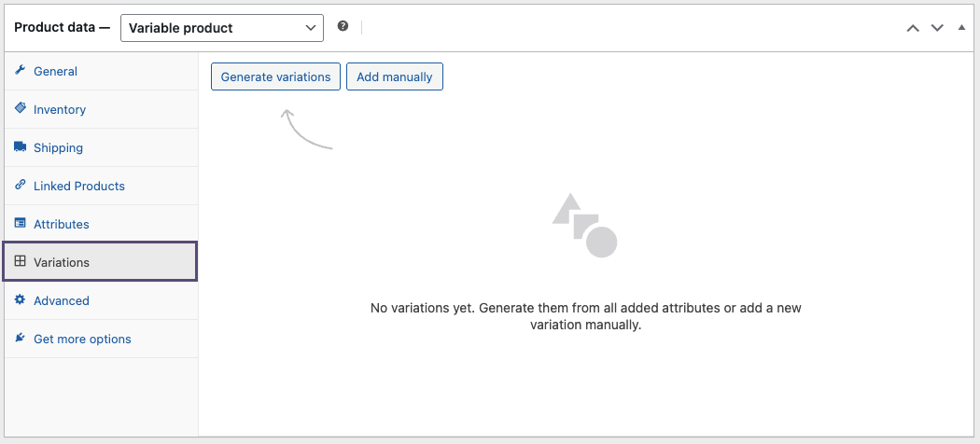
Task: Collapse the Product data panel
Action: pos(962,28)
